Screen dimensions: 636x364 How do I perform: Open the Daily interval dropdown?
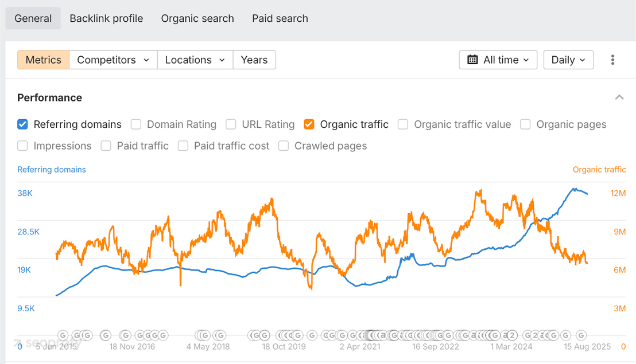coord(568,60)
